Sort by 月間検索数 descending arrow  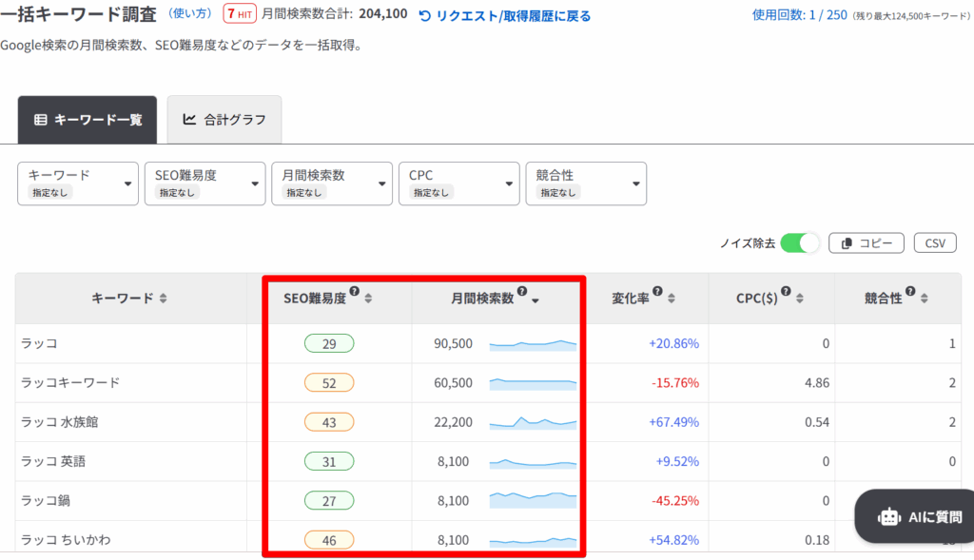tap(536, 299)
